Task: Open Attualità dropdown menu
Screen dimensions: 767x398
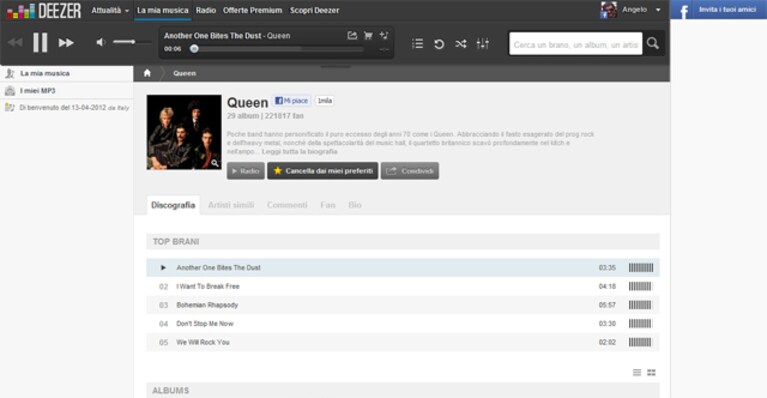Action: click(110, 10)
